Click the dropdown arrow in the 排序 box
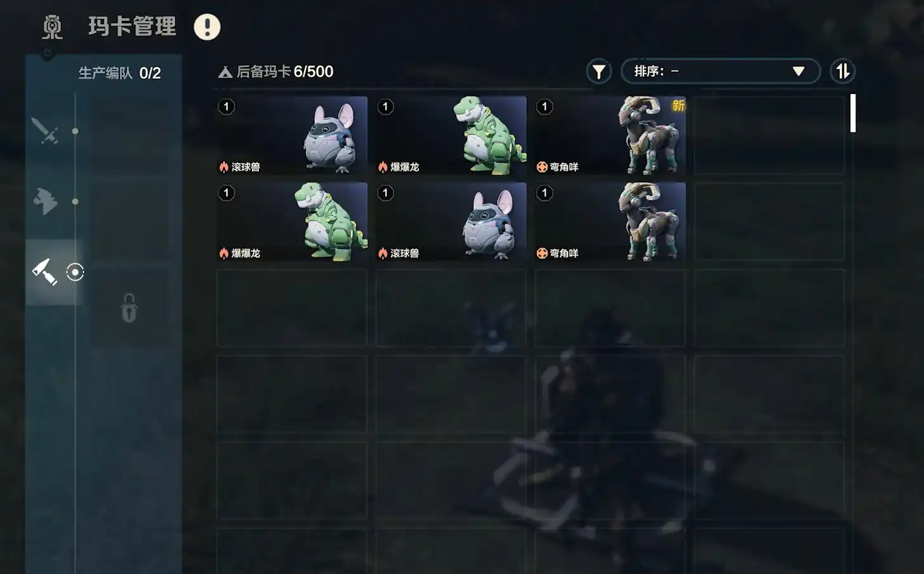Viewport: 924px width, 574px height. point(798,71)
